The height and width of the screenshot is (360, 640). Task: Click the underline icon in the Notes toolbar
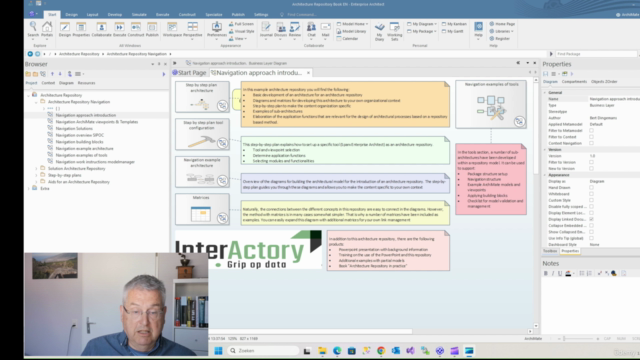tap(560, 273)
